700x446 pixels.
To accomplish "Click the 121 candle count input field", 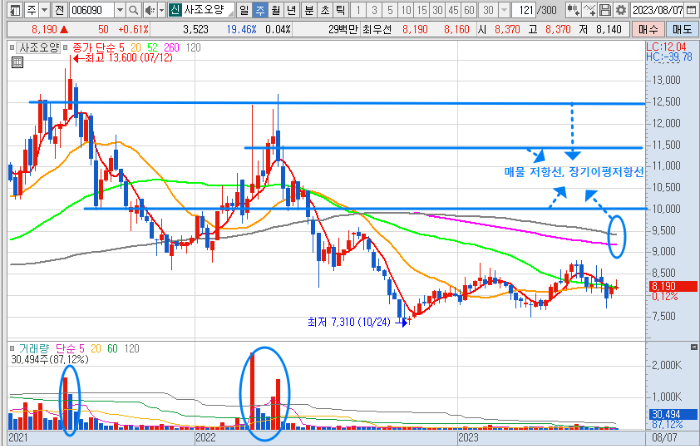I will pyautogui.click(x=523, y=10).
